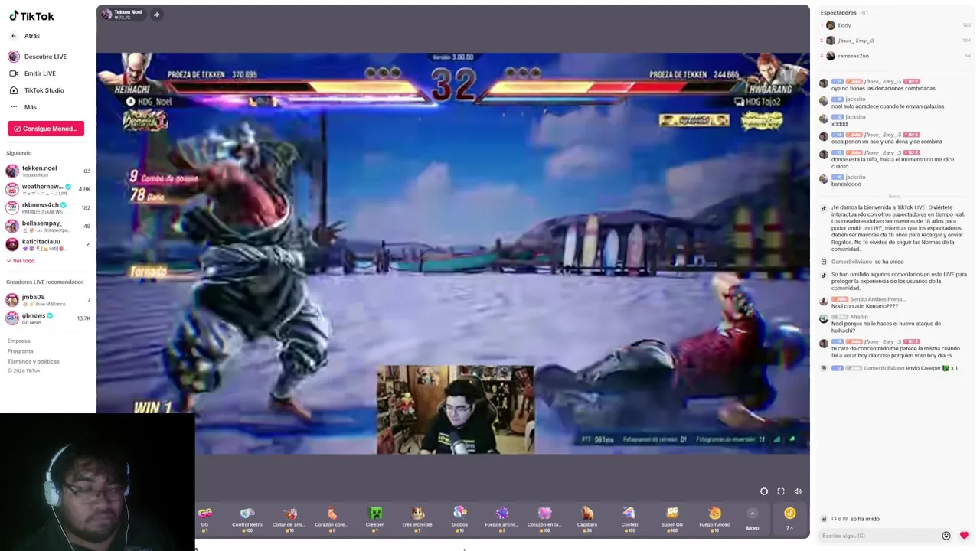980x551 pixels.
Task: Open the Programa footer link
Action: click(x=21, y=351)
